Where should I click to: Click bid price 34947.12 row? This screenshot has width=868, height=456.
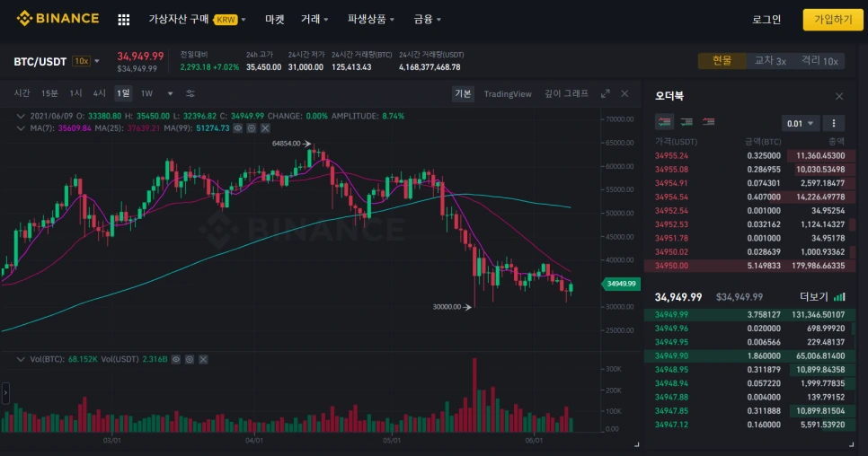[750, 425]
